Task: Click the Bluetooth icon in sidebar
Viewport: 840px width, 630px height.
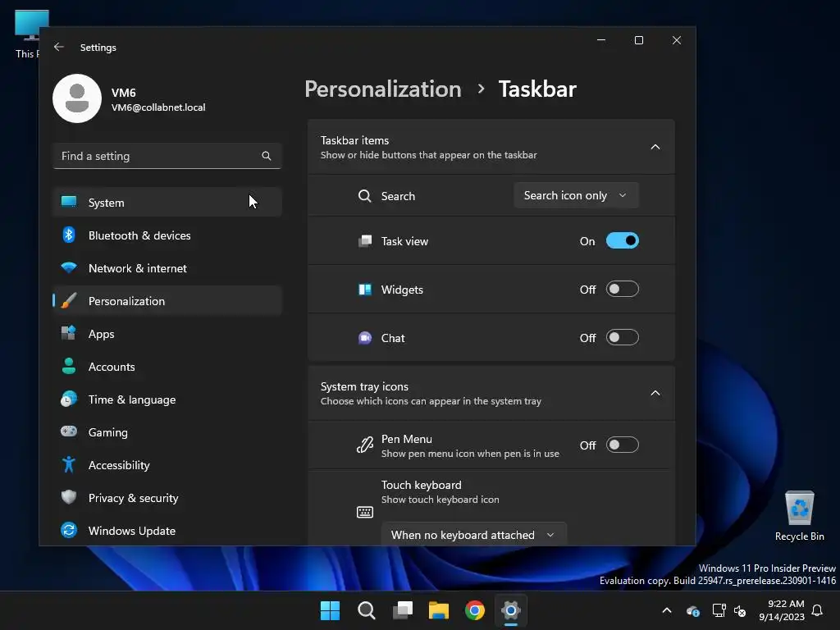Action: point(69,235)
